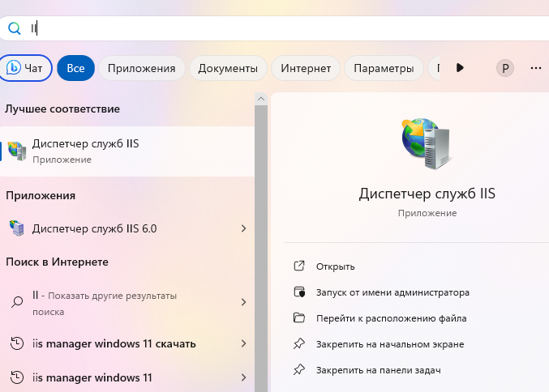
Task: Click the Диспетчер служб IIS title in preview
Action: [x=427, y=194]
